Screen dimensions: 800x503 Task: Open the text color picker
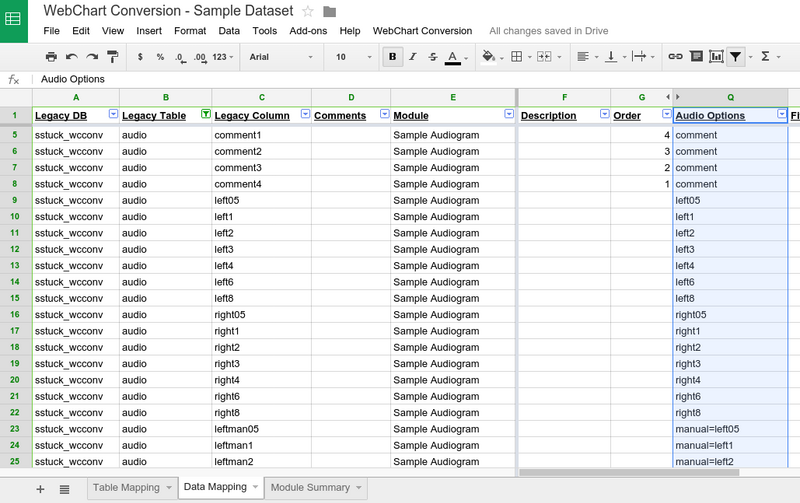[453, 57]
